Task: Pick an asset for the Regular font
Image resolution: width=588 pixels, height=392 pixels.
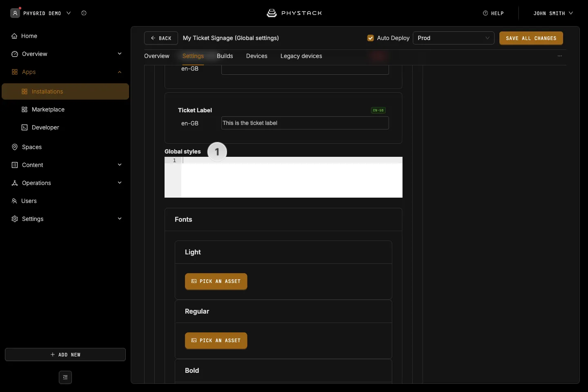Action: [216, 341]
